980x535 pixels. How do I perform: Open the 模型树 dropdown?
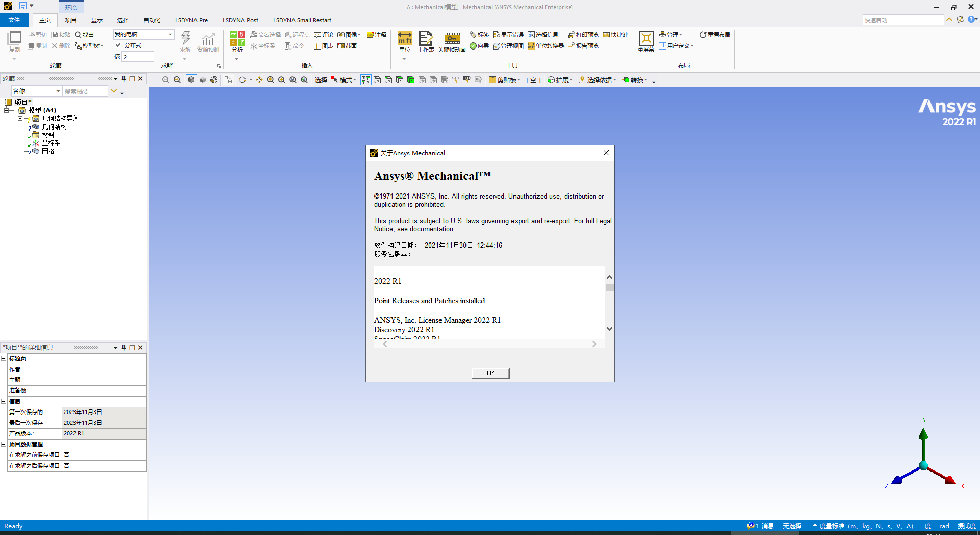[x=89, y=46]
